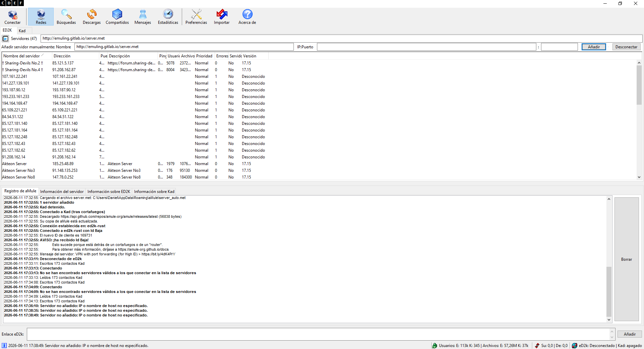Click the Desconectar button
This screenshot has height=349, width=644.
[x=626, y=47]
